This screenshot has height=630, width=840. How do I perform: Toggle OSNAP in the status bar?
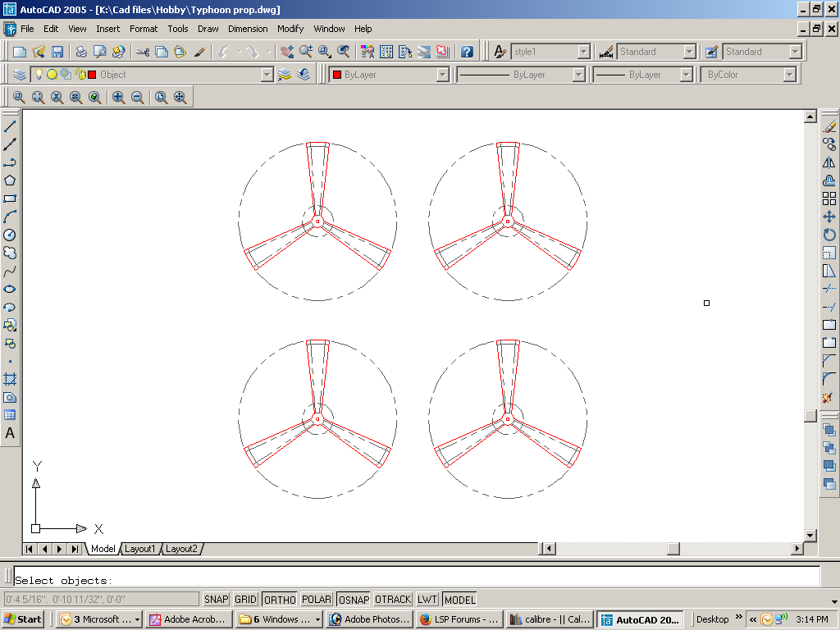(354, 600)
